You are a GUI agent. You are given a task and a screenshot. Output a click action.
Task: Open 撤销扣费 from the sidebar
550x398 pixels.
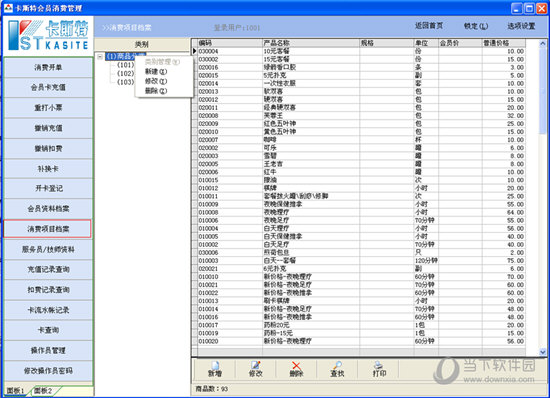tap(48, 148)
